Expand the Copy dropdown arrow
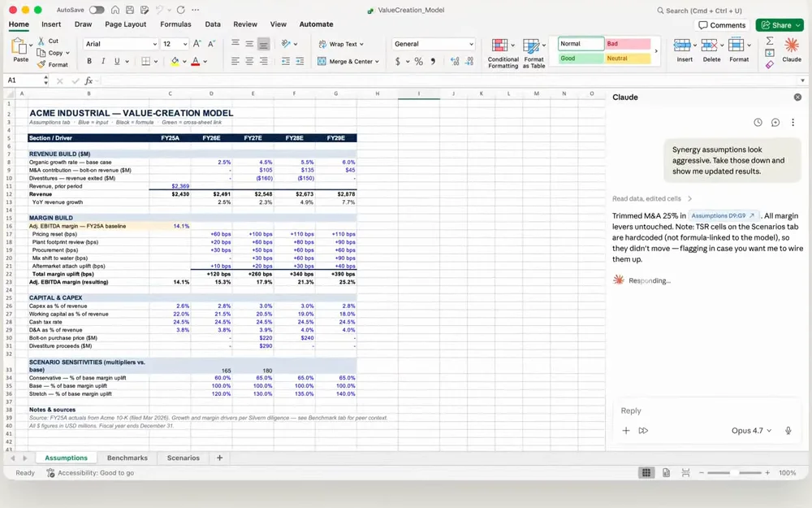 pos(67,53)
